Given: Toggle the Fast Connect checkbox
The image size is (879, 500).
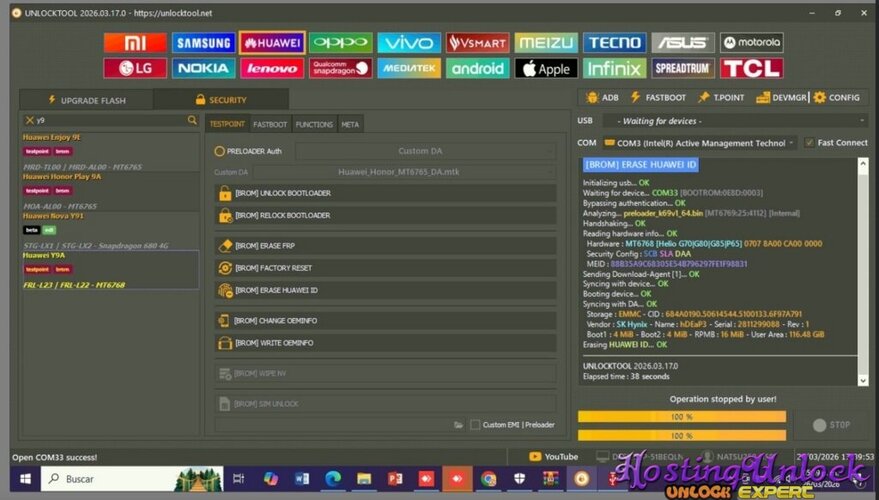Looking at the screenshot, I should (809, 143).
